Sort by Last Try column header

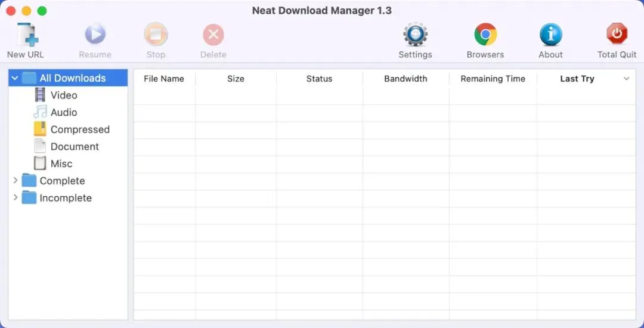[x=577, y=79]
